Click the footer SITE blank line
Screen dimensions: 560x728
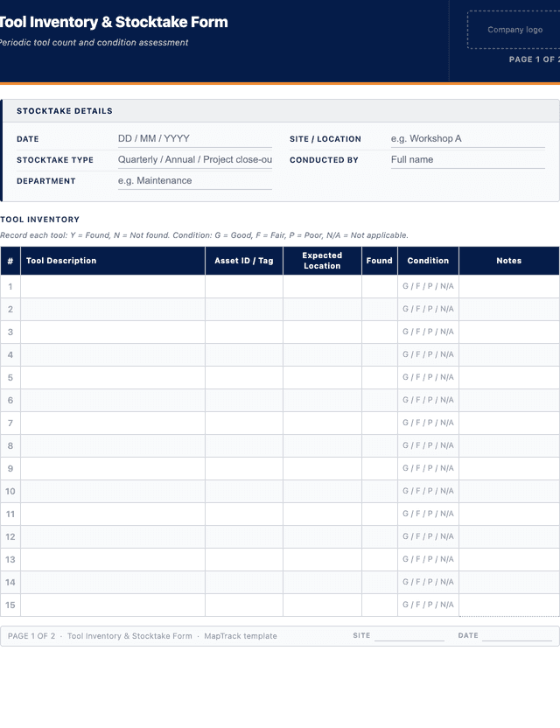click(x=409, y=636)
